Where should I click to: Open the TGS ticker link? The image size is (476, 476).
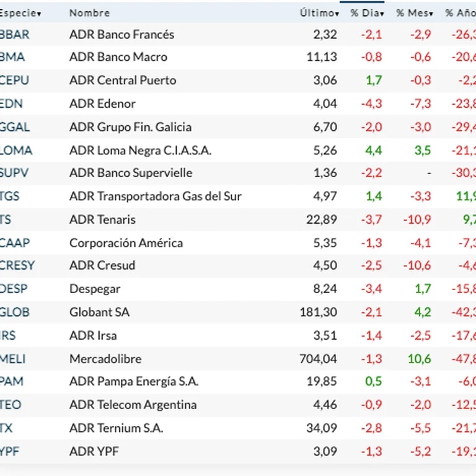(9, 196)
